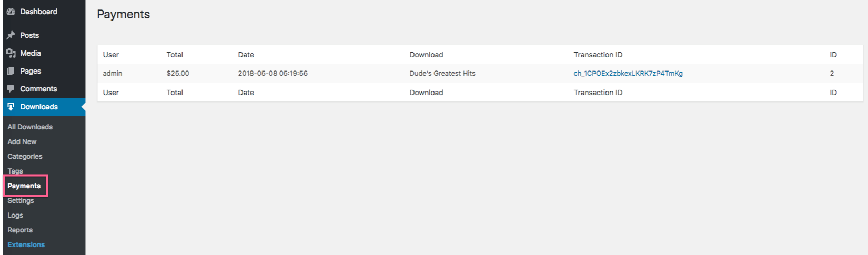868x255 pixels.
Task: Click transaction ID ch_1CPOEx2zbkexLKRK7zP4TmKg link
Action: [x=628, y=73]
